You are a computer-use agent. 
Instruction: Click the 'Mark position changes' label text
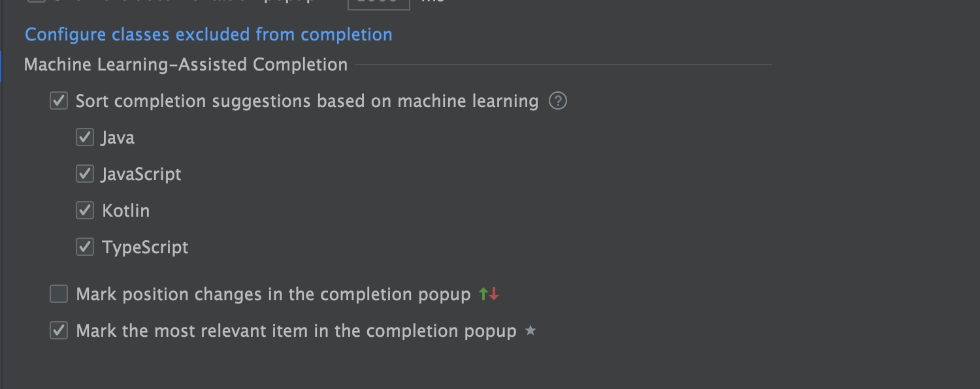pyautogui.click(x=273, y=295)
